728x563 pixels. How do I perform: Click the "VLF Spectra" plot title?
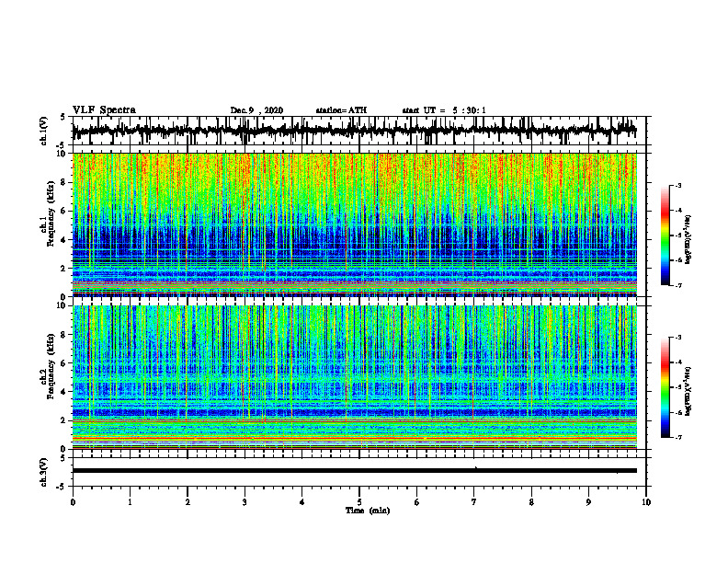[104, 110]
